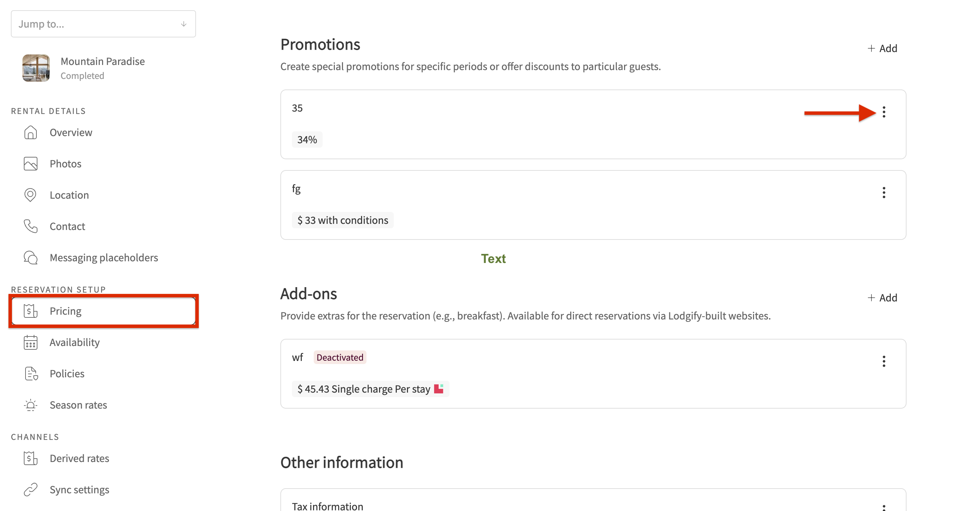Add a new promotion
Screen dimensions: 980x511
click(882, 48)
